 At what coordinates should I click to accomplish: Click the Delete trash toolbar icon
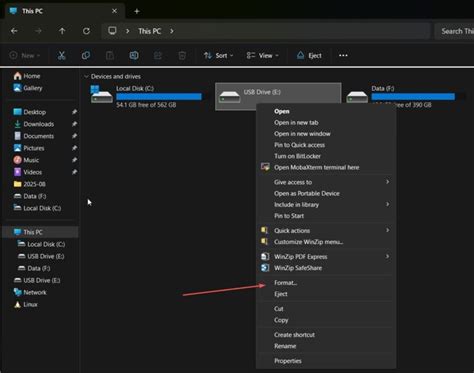click(182, 55)
